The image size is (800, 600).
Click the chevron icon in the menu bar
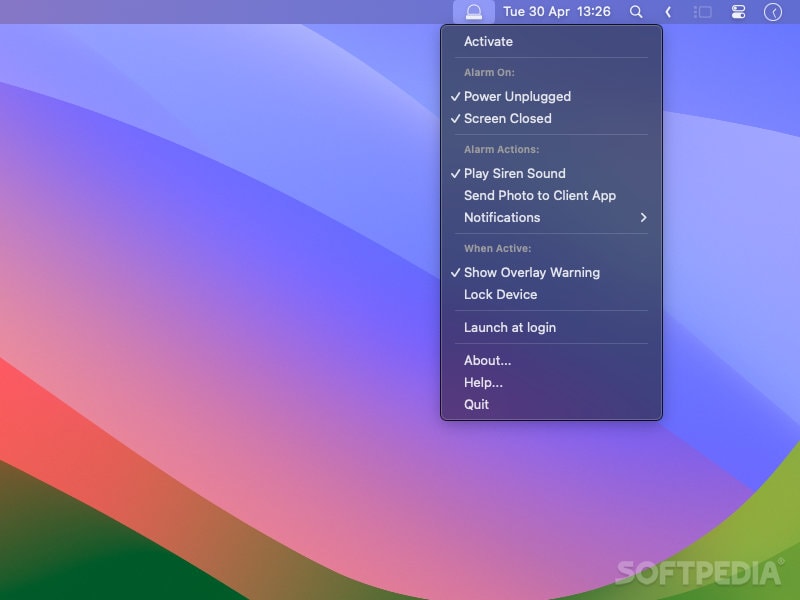point(668,12)
